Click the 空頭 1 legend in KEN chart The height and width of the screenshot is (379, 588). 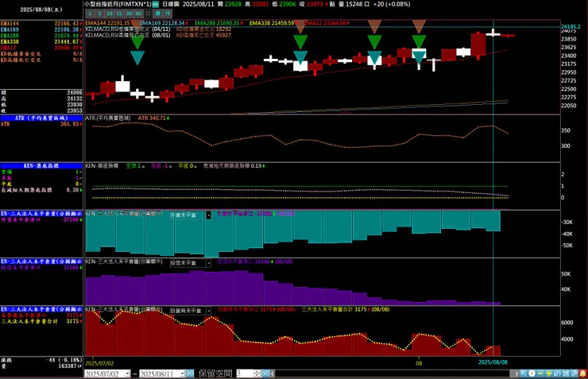134,166
